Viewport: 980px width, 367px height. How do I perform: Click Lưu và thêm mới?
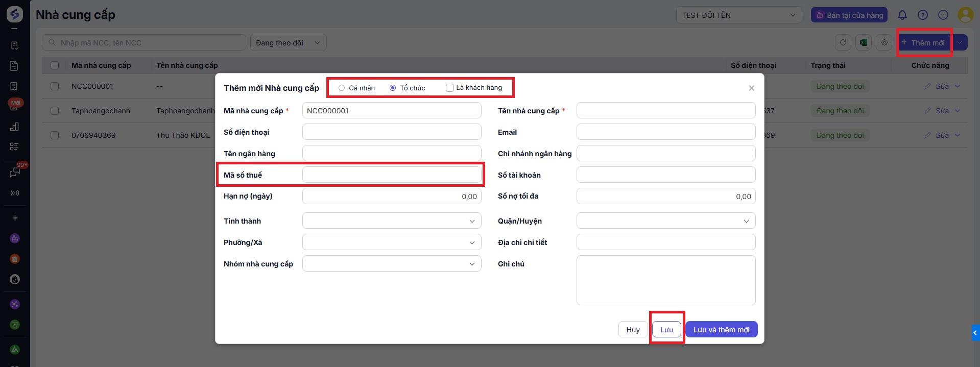[x=721, y=329]
